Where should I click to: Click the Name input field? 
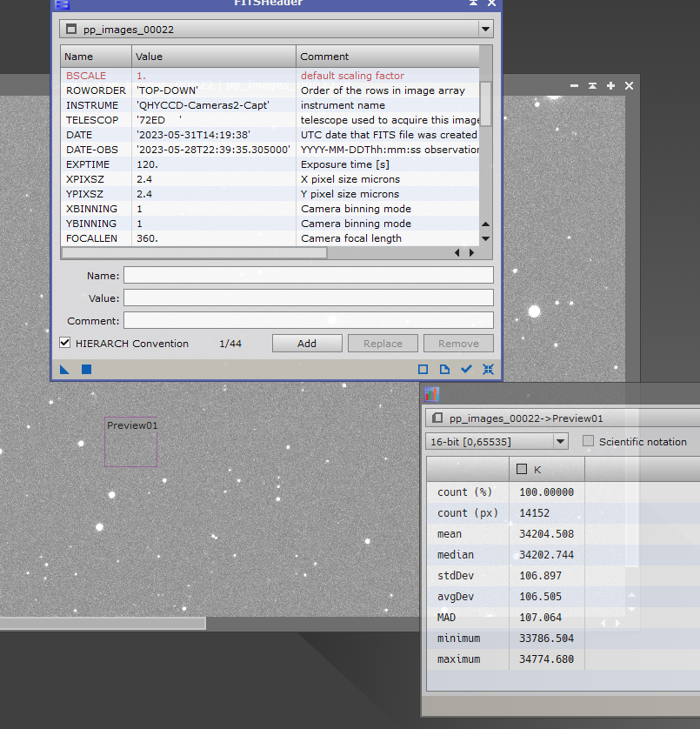(309, 275)
